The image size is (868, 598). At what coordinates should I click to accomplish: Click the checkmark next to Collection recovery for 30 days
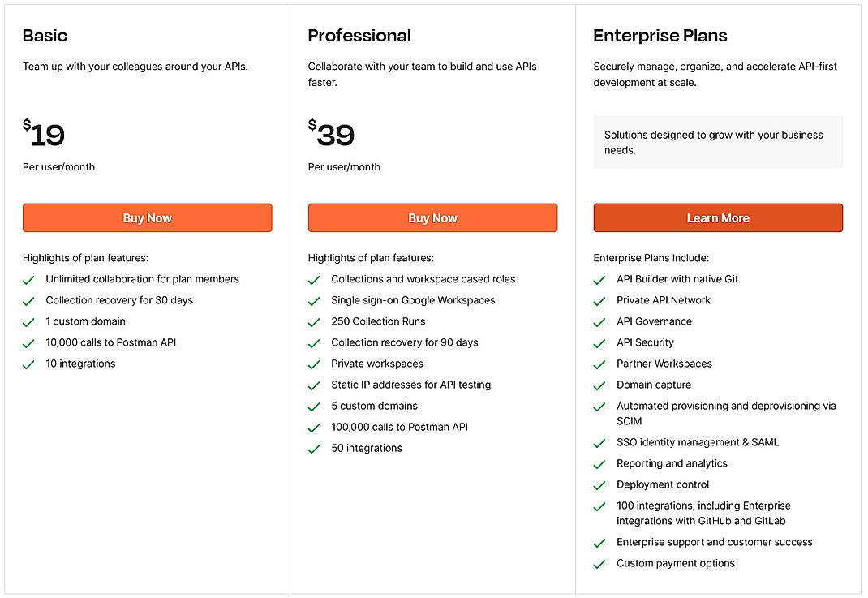coord(28,300)
